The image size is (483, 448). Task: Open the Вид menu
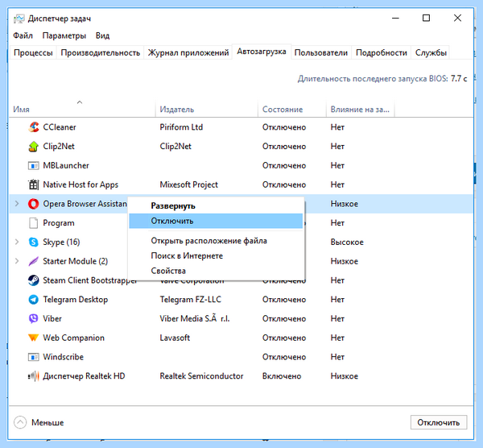102,35
